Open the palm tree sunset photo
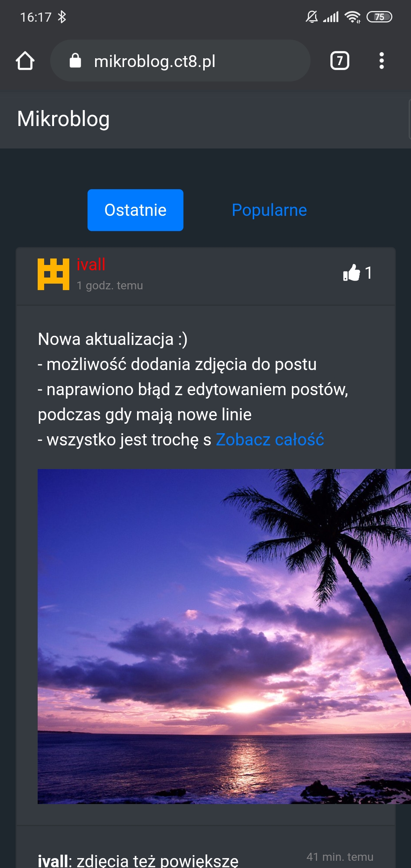Image resolution: width=411 pixels, height=868 pixels. click(224, 637)
